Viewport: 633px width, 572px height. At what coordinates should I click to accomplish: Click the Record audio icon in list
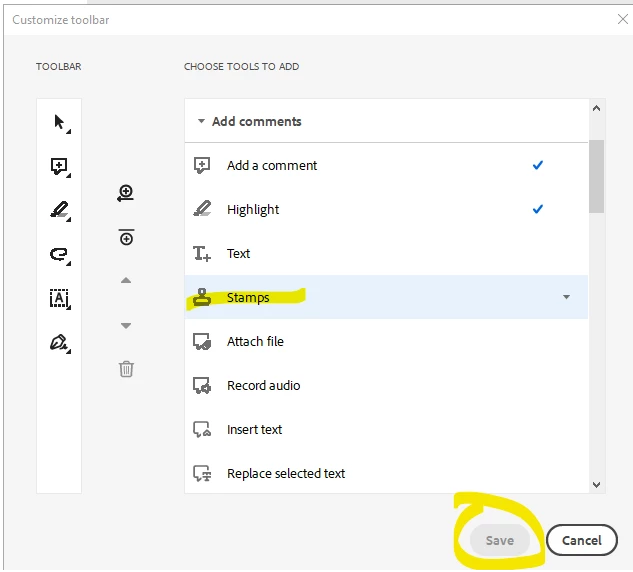202,386
